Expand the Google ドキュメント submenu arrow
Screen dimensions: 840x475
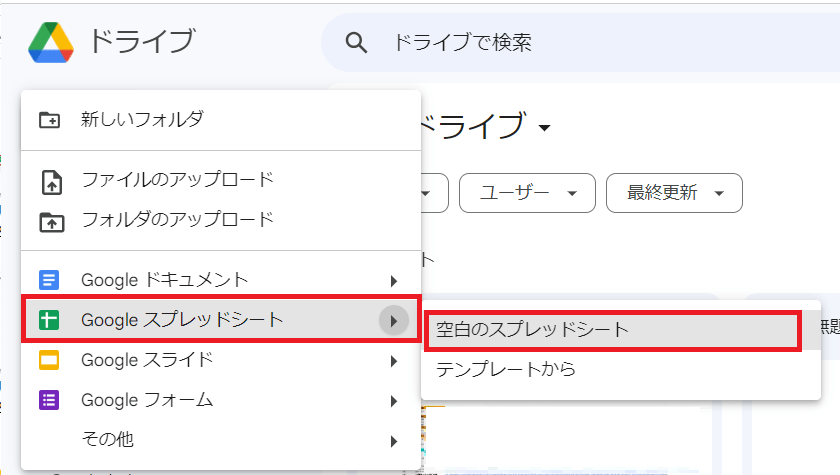394,281
